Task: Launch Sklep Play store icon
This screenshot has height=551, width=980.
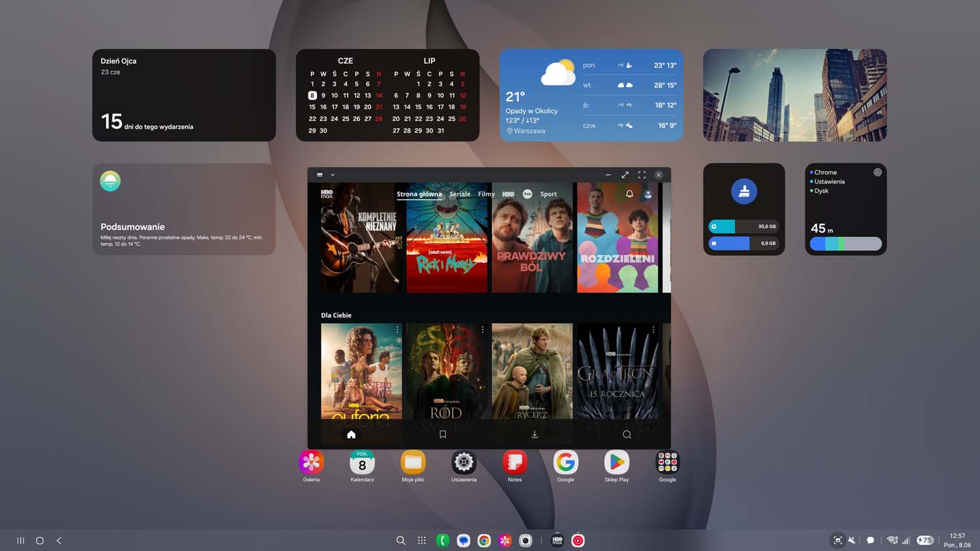Action: pos(617,462)
